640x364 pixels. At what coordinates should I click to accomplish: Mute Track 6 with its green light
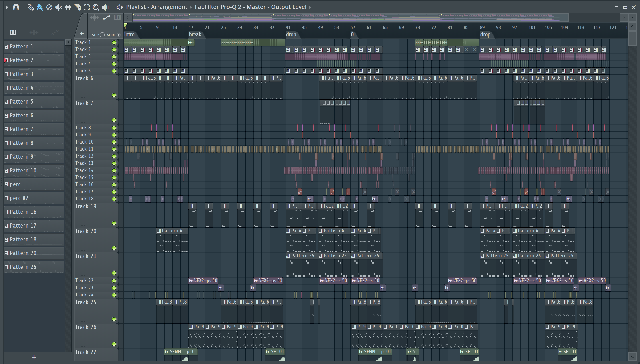114,95
